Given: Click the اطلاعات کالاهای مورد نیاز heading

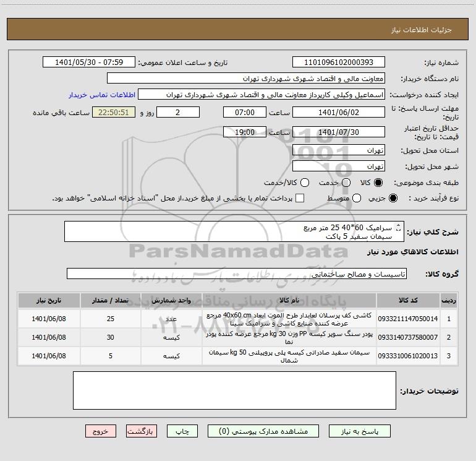Looking at the screenshot, I should [x=413, y=252].
